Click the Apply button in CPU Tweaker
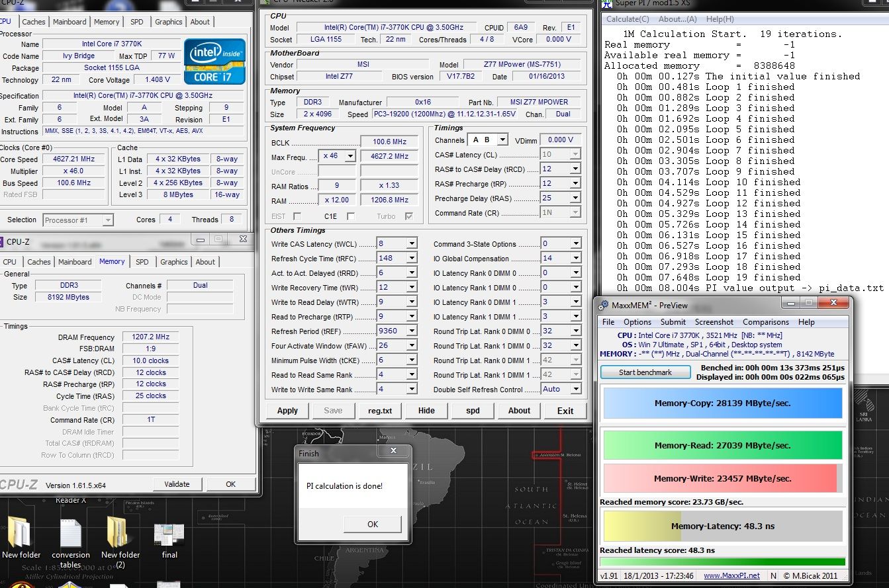 point(287,411)
